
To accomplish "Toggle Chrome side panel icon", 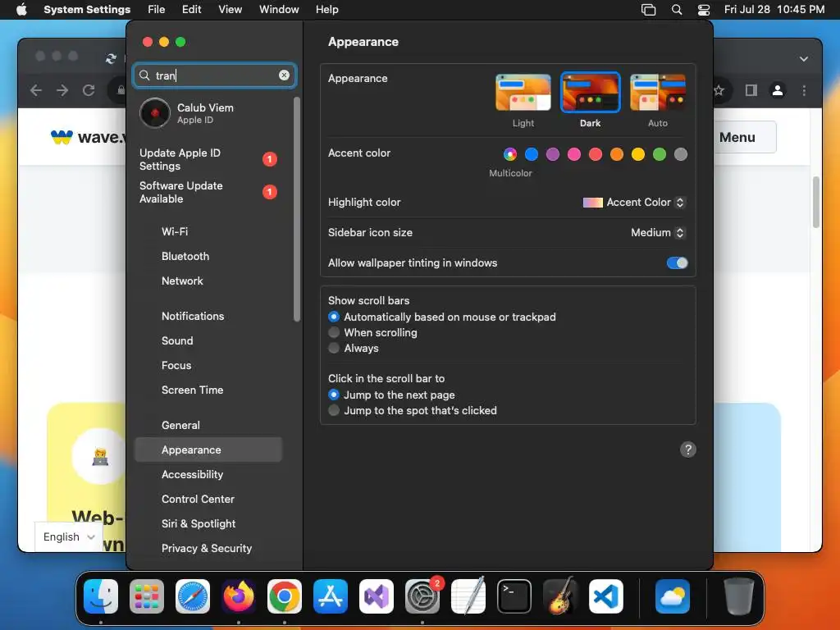I will click(x=751, y=90).
